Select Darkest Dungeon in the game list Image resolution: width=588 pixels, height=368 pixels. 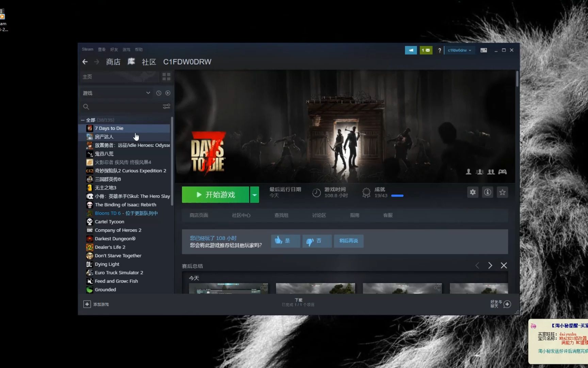pyautogui.click(x=124, y=239)
